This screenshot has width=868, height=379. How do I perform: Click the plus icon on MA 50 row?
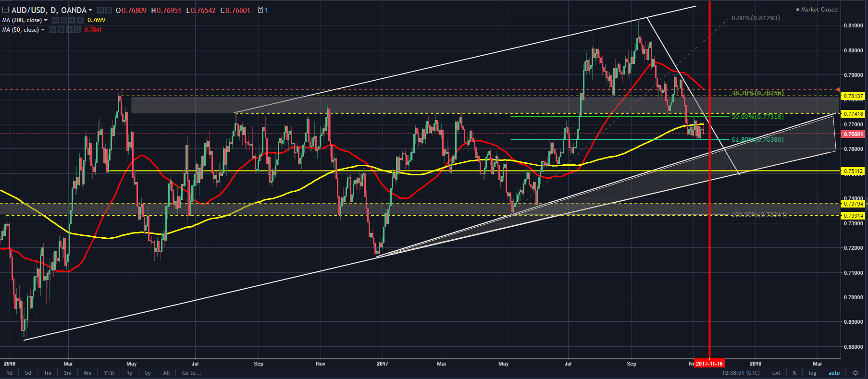(69, 30)
